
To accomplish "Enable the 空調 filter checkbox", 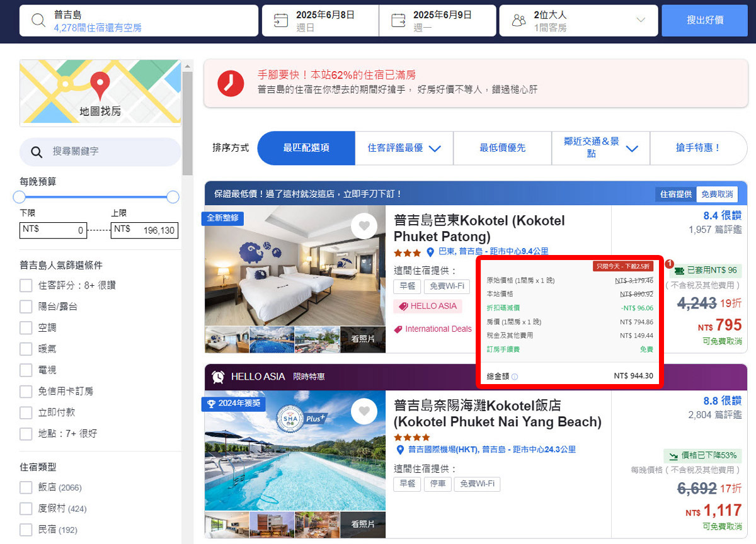I will (x=26, y=327).
